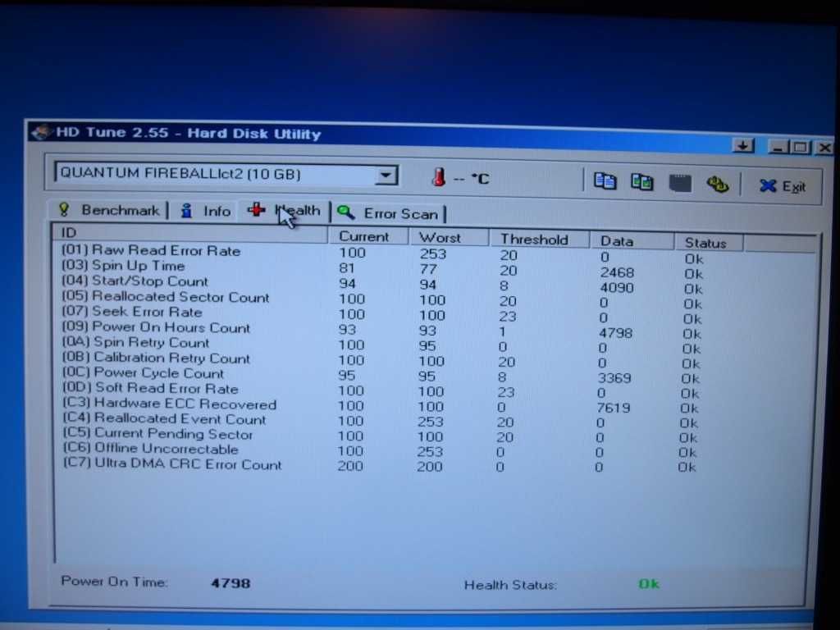The height and width of the screenshot is (630, 840).
Task: Click the info icon on Info tab
Action: [x=186, y=211]
